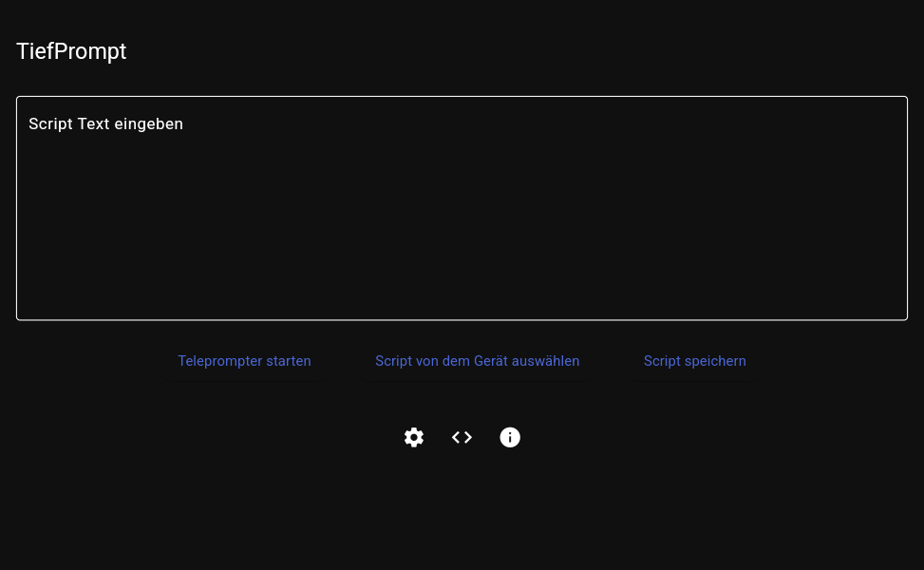
Task: Focus the 'Script Text eingeben' field
Action: (462, 208)
